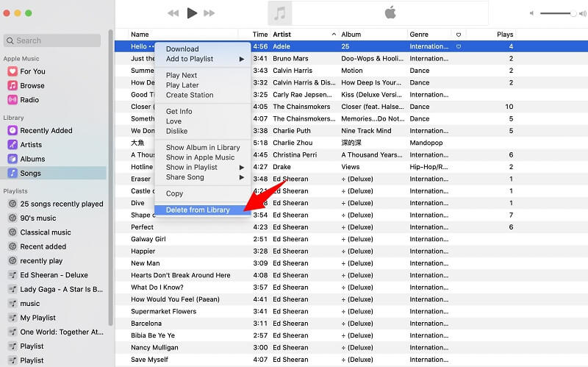This screenshot has width=588, height=367.
Task: Open the last Playlist entry in the sidebar
Action: coord(32,360)
